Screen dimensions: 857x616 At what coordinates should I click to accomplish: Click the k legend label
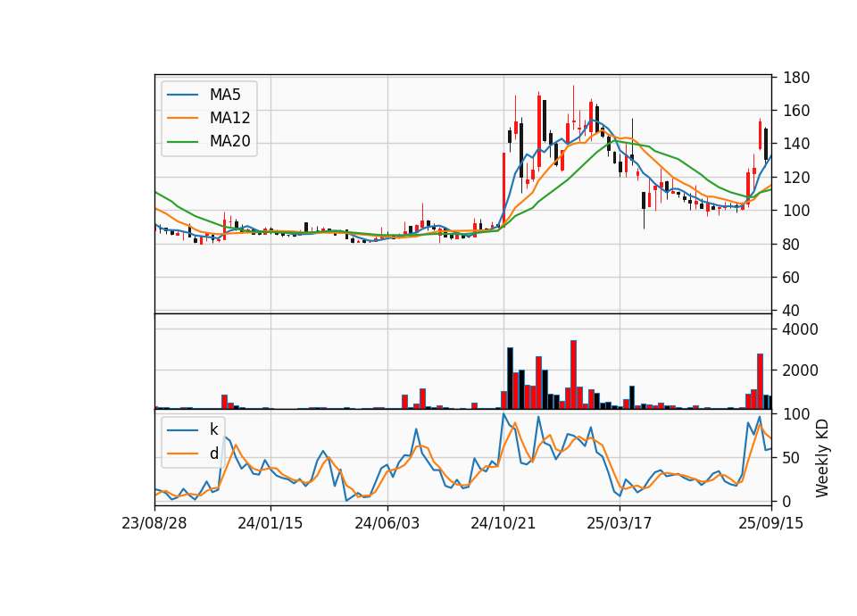click(x=213, y=429)
